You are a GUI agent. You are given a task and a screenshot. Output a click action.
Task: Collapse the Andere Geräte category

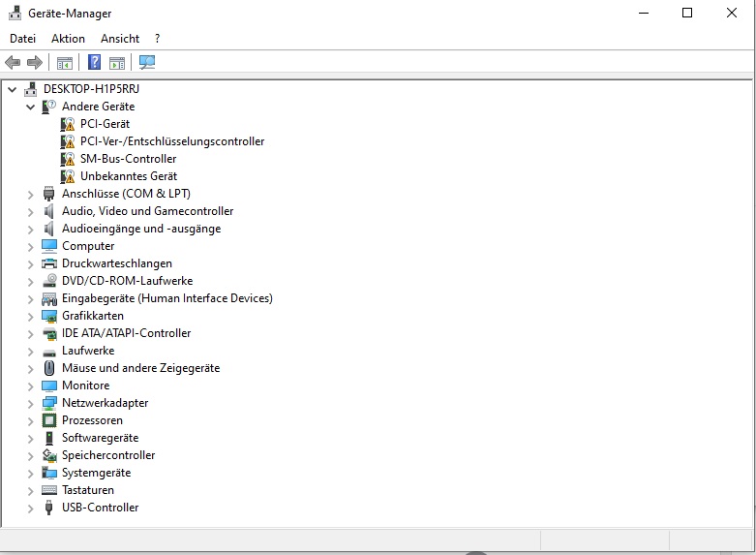click(31, 107)
